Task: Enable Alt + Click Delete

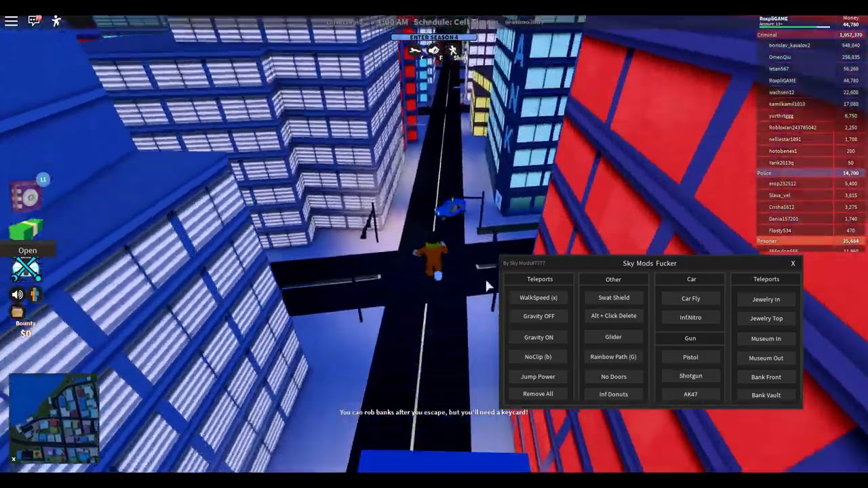Action: pyautogui.click(x=614, y=316)
